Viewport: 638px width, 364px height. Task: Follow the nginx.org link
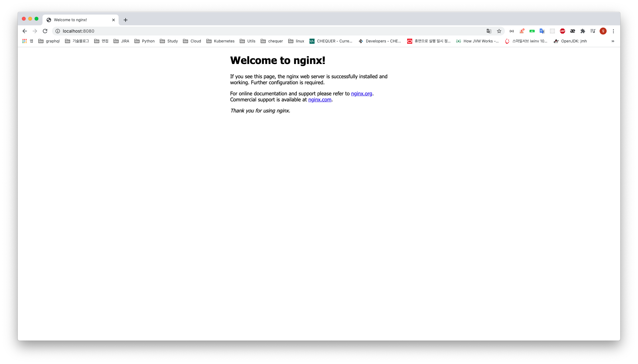point(361,94)
